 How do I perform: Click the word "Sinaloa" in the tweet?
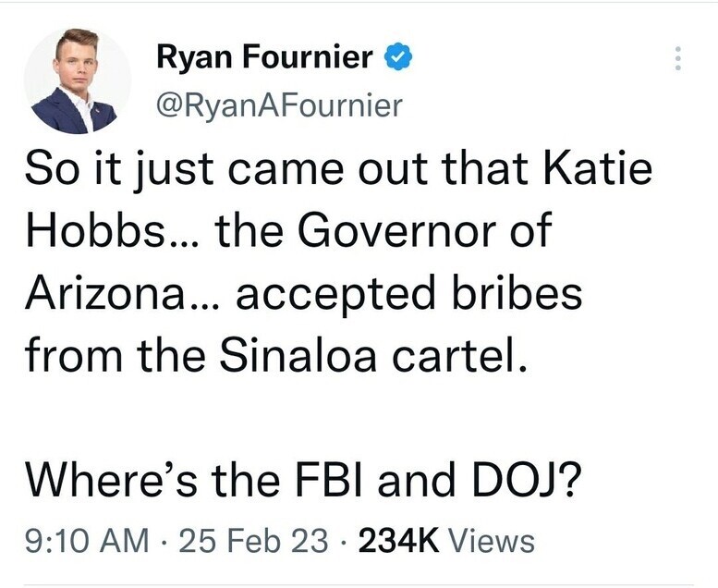[298, 355]
